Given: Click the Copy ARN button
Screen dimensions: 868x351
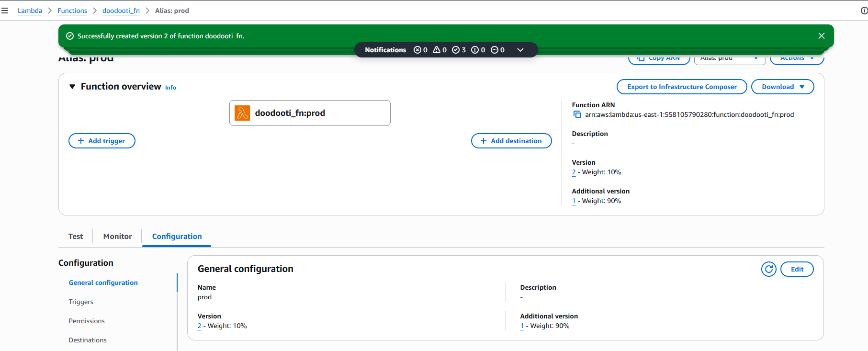Looking at the screenshot, I should (x=659, y=58).
